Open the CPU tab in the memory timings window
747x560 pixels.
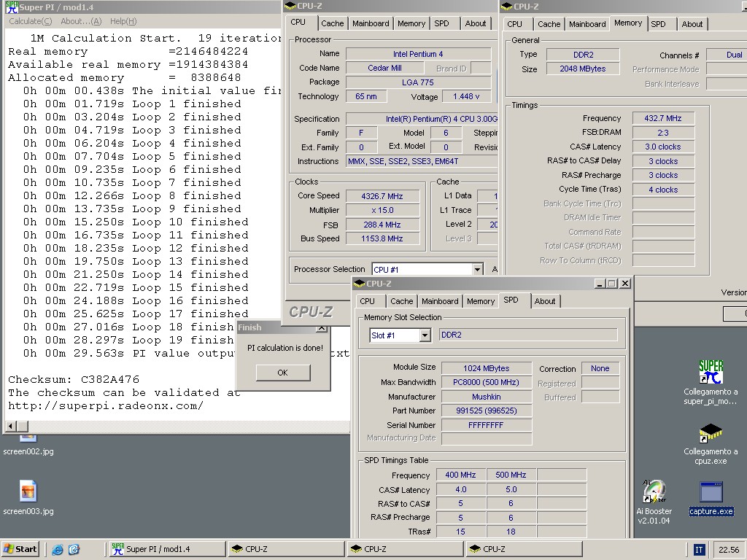click(514, 24)
